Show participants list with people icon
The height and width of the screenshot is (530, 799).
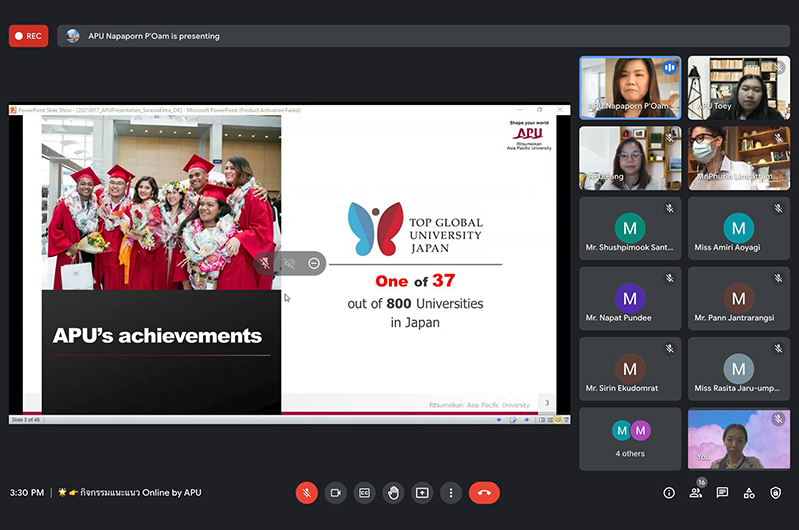696,493
